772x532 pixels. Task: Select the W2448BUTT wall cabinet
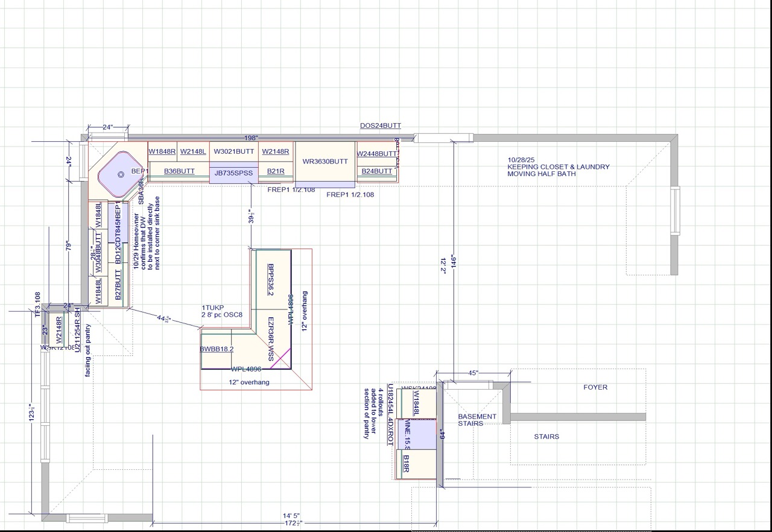376,154
